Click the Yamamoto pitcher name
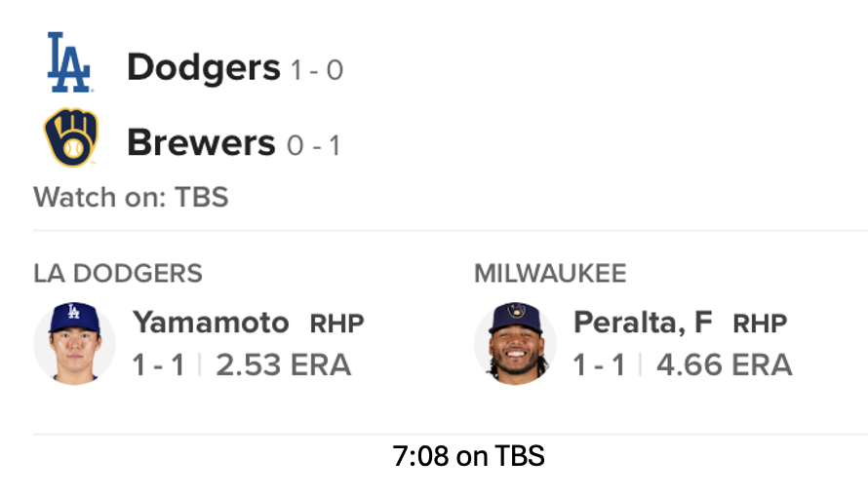 (x=211, y=323)
